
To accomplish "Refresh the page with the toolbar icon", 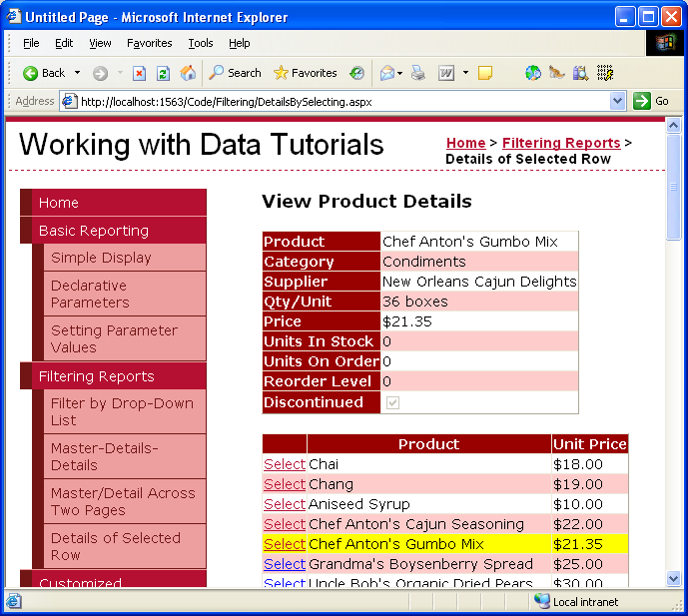I will point(162,73).
